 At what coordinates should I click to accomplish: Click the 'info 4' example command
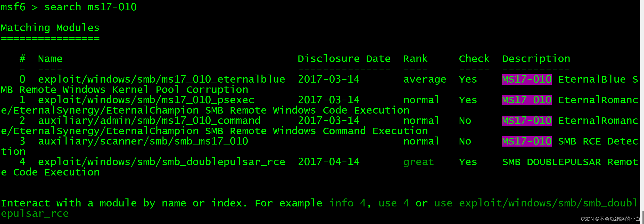point(347,203)
